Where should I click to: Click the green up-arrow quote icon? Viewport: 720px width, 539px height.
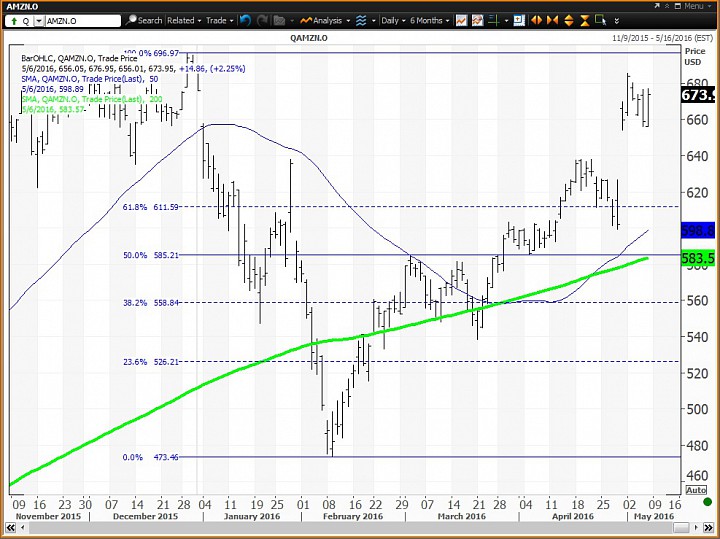click(14, 21)
